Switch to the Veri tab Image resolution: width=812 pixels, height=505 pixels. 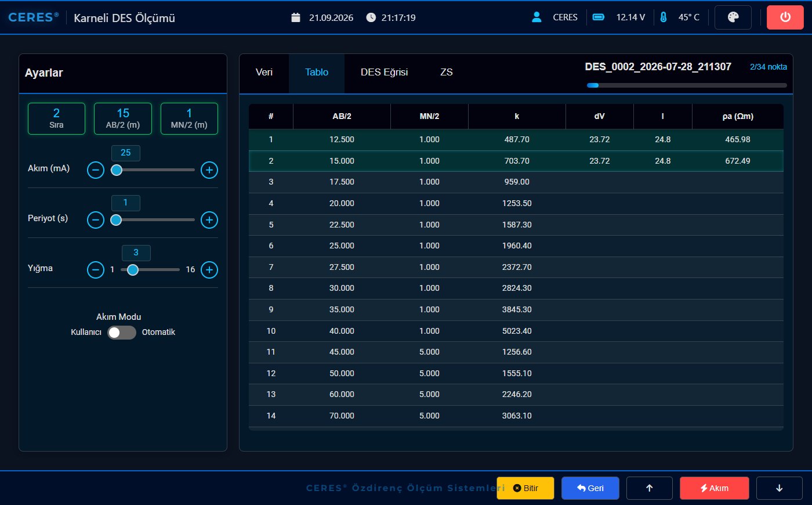[x=264, y=73]
